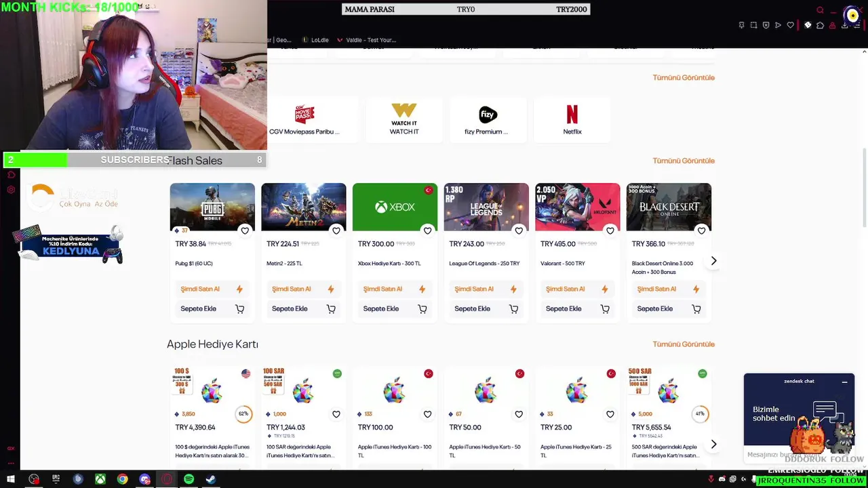Show next Flash Sales items with arrow
This screenshot has width=868, height=488.
713,261
